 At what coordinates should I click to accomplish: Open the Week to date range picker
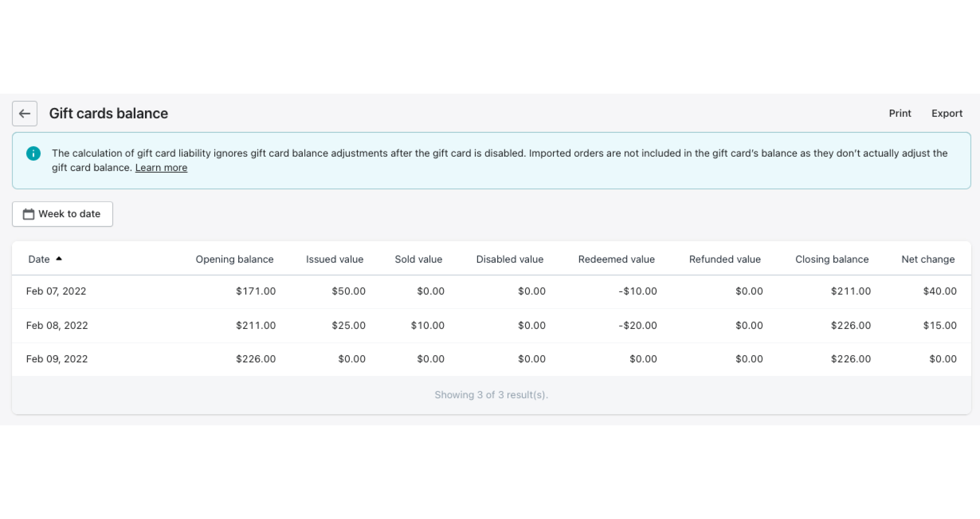coord(62,214)
